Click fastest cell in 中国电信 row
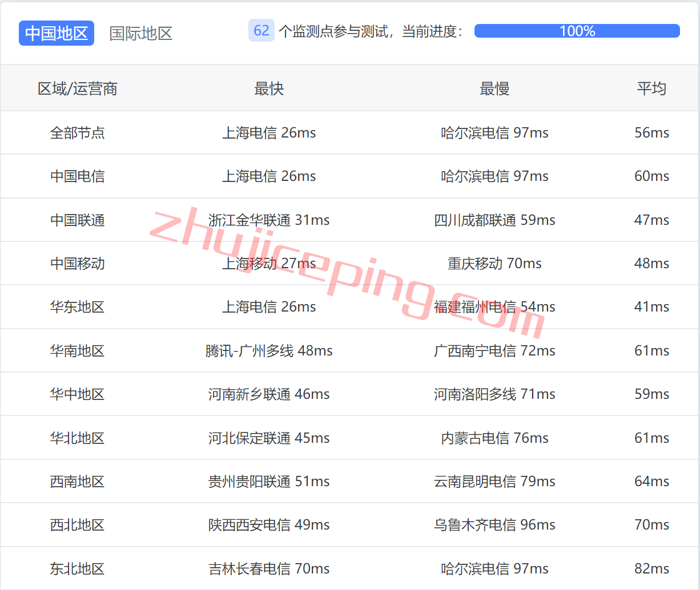Viewport: 700px width, 590px height. [269, 176]
